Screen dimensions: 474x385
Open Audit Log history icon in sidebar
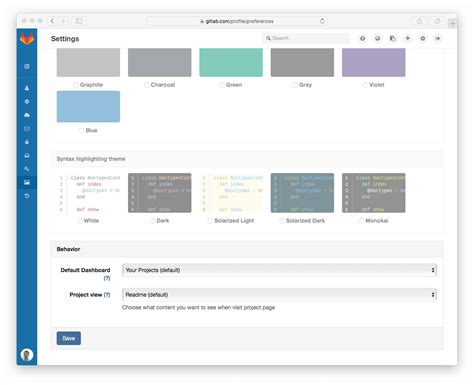(27, 196)
